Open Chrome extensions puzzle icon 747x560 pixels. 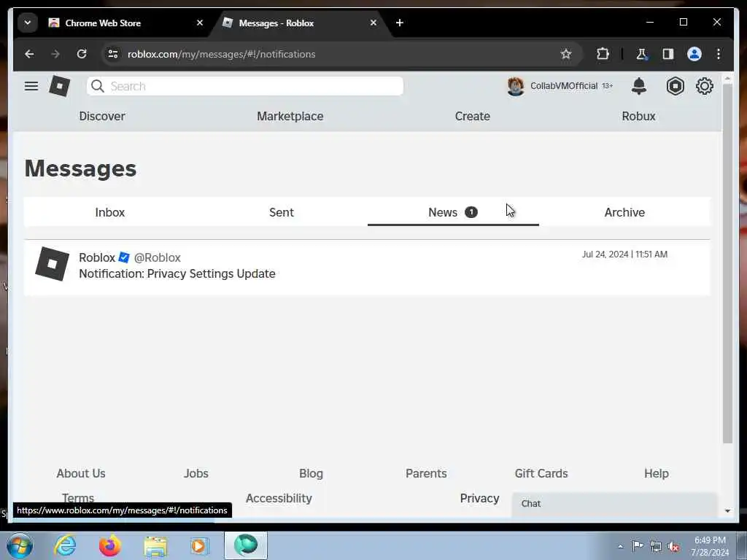[603, 54]
